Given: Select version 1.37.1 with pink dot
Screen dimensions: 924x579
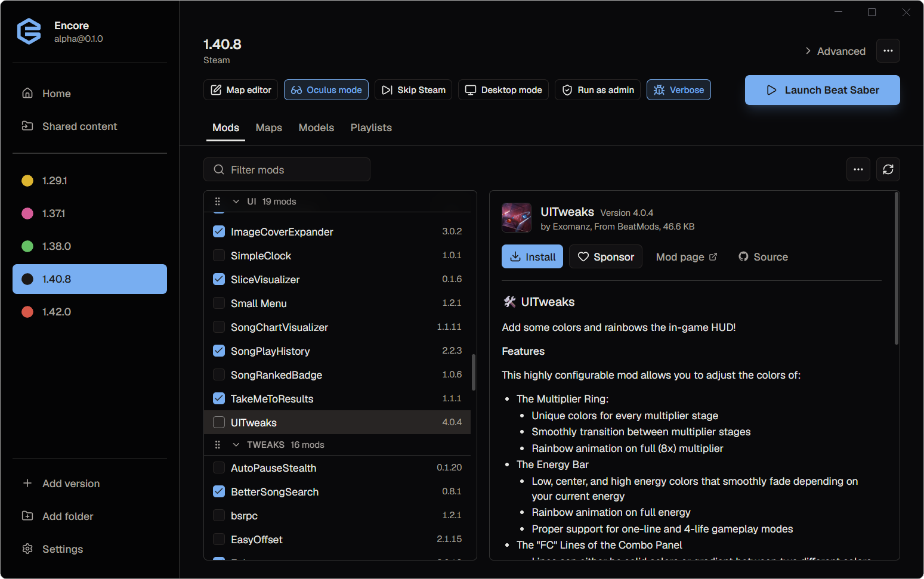Looking at the screenshot, I should click(x=89, y=213).
